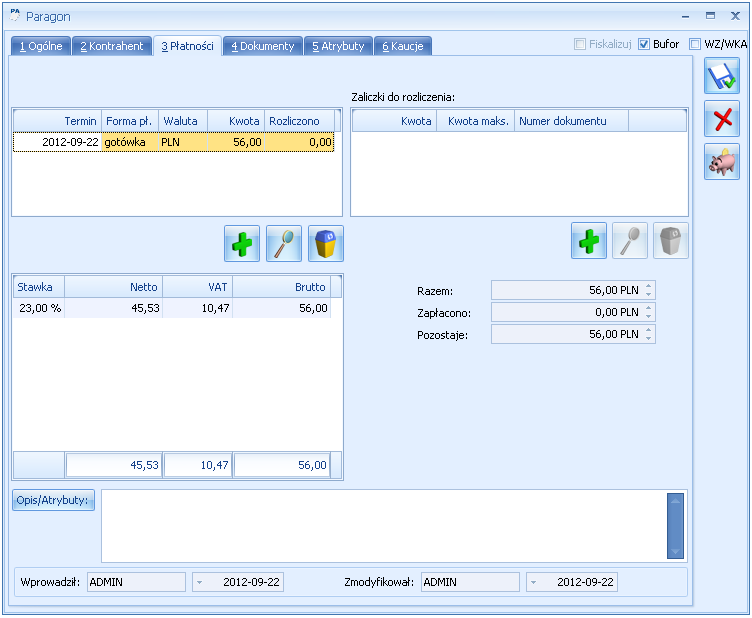This screenshot has width=752, height=618.
Task: Click the description scrollbar down arrow
Action: 675,552
